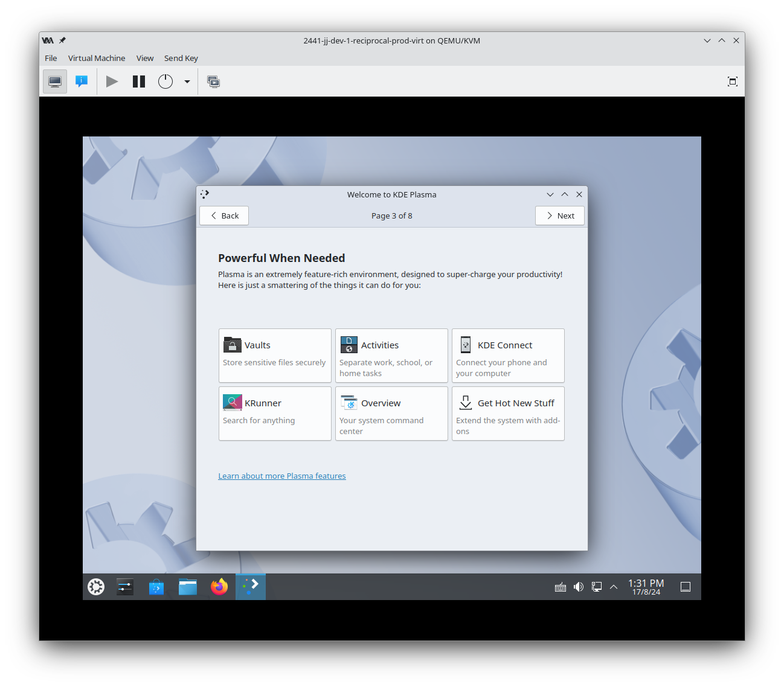Open Dolphin file manager from taskbar

188,587
